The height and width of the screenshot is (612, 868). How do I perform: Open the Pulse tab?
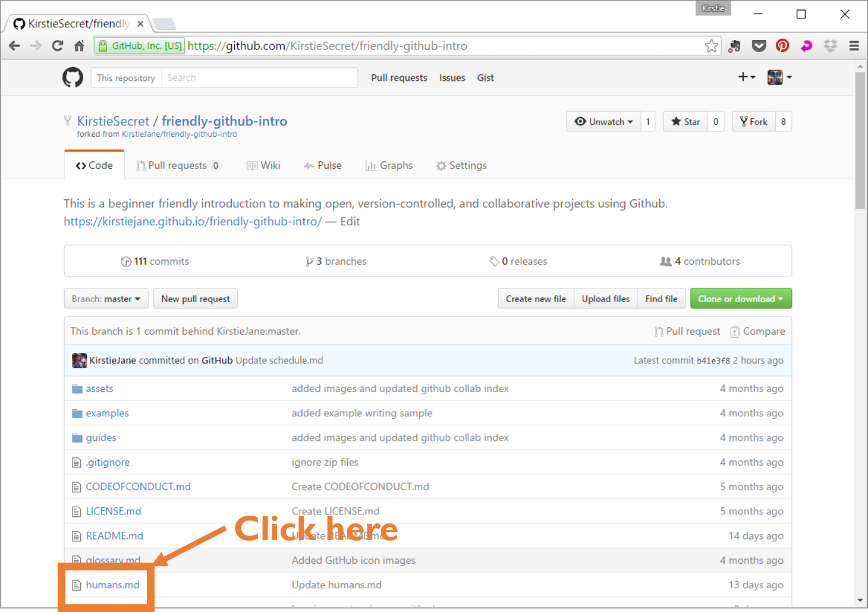point(323,165)
